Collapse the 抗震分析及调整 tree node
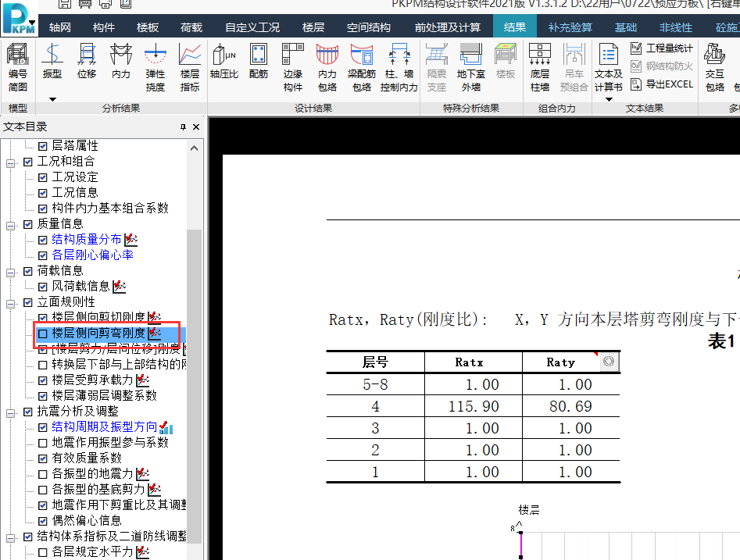The image size is (740, 560). pyautogui.click(x=10, y=413)
